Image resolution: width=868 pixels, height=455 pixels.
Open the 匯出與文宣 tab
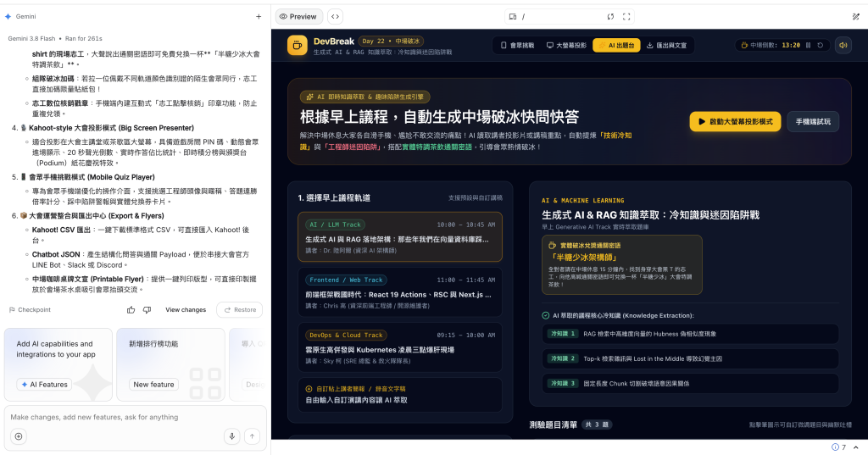coord(666,46)
